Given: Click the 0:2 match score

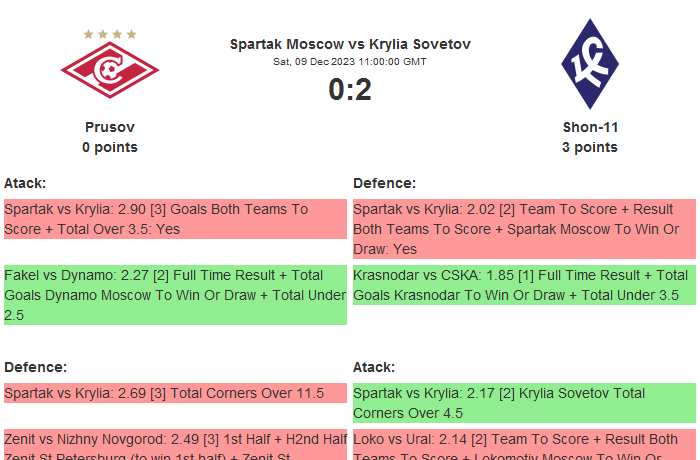Looking at the screenshot, I should point(350,90).
